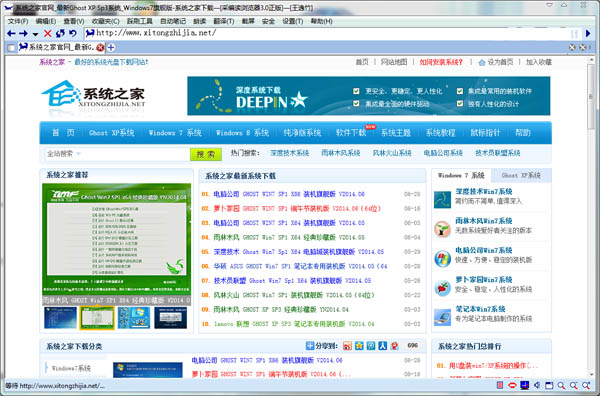600x396 pixels.
Task: Refresh the page using the blue circular arrows icon
Action: 60,34
